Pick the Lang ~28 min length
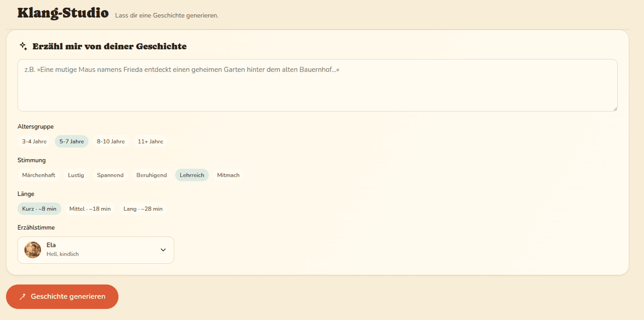The width and height of the screenshot is (644, 320). [143, 209]
